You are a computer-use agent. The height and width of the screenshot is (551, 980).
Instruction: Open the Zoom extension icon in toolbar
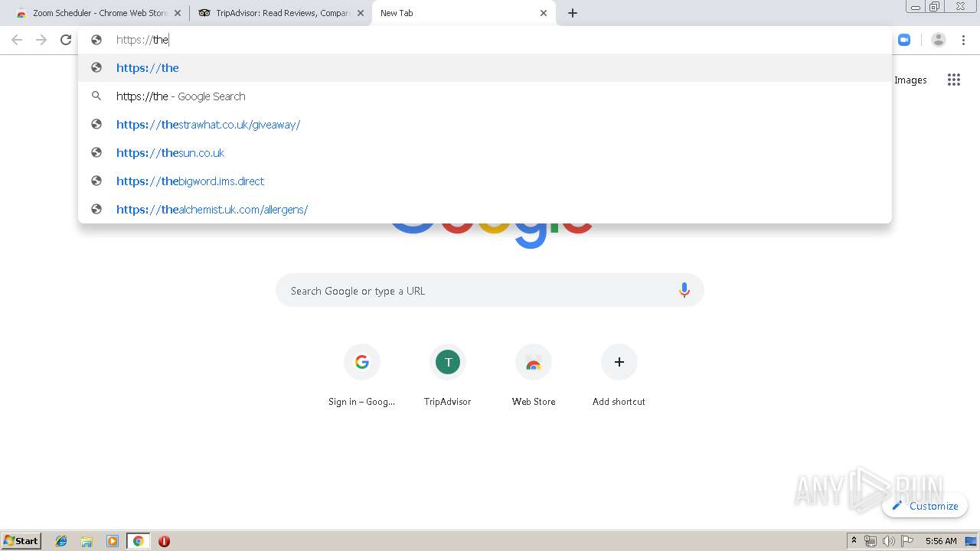[x=904, y=40]
